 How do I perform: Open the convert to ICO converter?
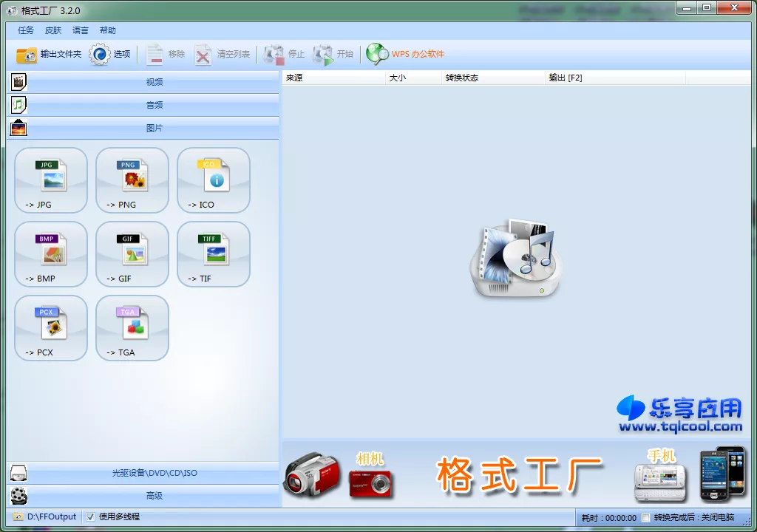213,180
